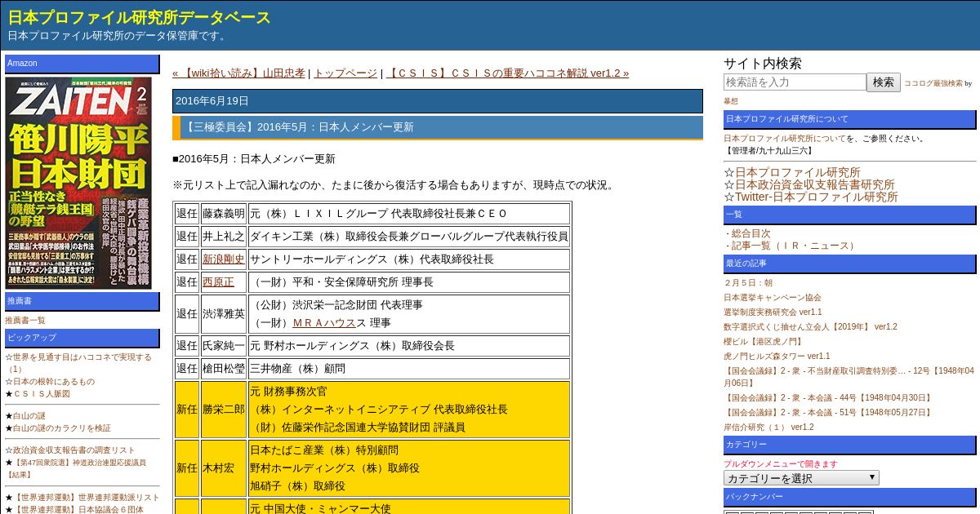Click table cell 木村宏

click(224, 468)
